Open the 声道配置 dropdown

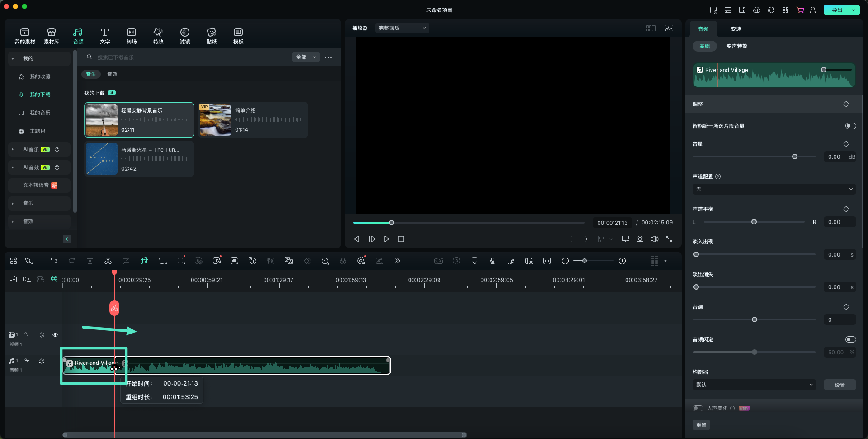click(774, 189)
